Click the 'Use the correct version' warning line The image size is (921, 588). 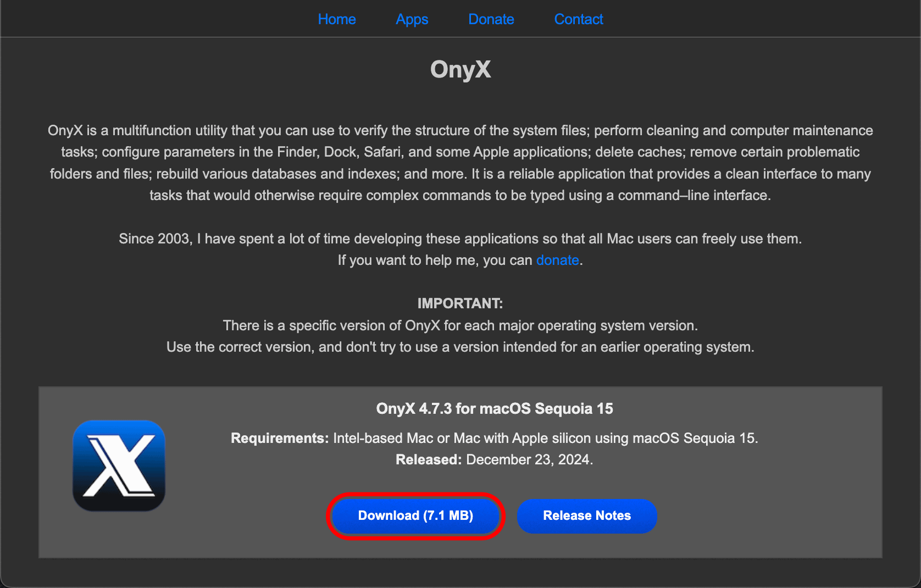click(460, 347)
